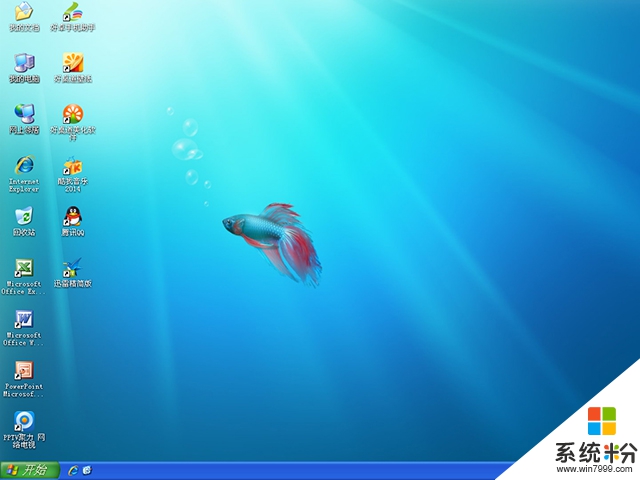Select the Internet Explorer desktop shortcut
640x480 pixels.
(24, 165)
